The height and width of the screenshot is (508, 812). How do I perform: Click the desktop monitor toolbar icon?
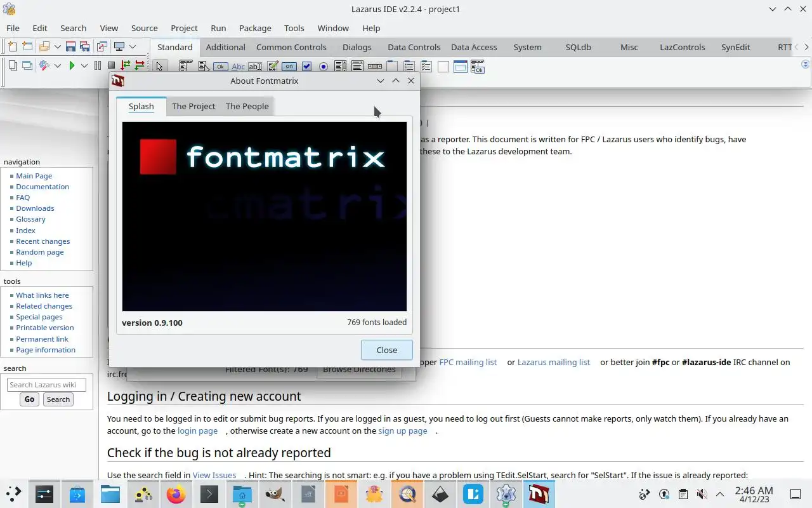tap(119, 46)
